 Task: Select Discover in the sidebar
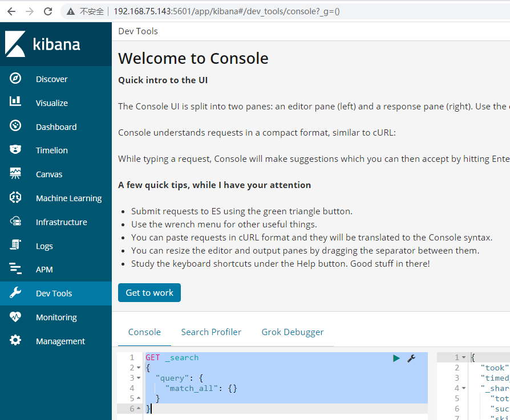52,79
